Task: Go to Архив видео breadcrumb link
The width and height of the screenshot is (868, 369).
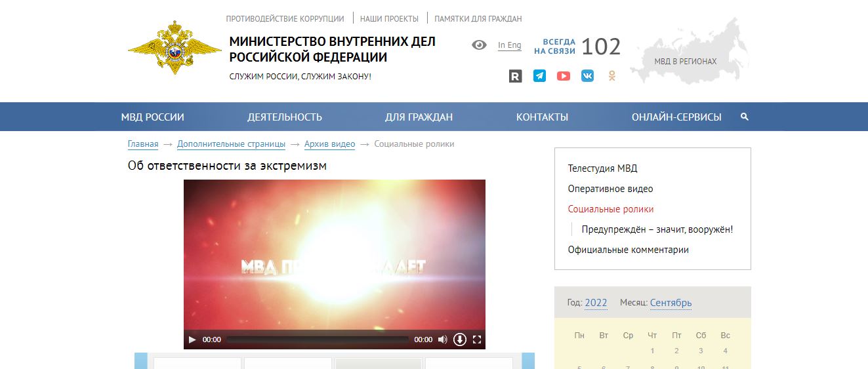Action: pos(329,144)
